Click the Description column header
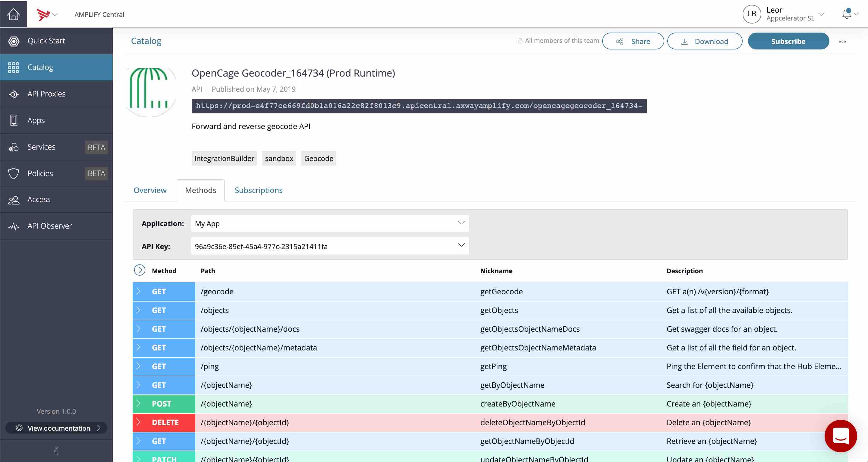Viewport: 868px width, 462px height. tap(684, 271)
